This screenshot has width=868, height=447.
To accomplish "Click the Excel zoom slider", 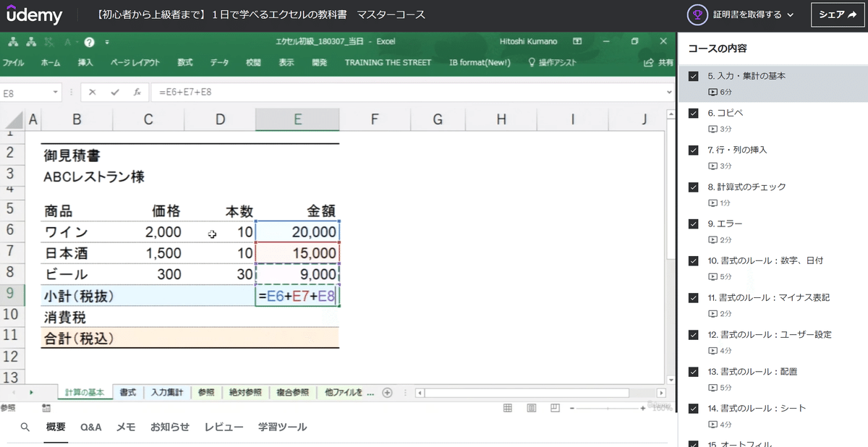I will click(x=608, y=409).
